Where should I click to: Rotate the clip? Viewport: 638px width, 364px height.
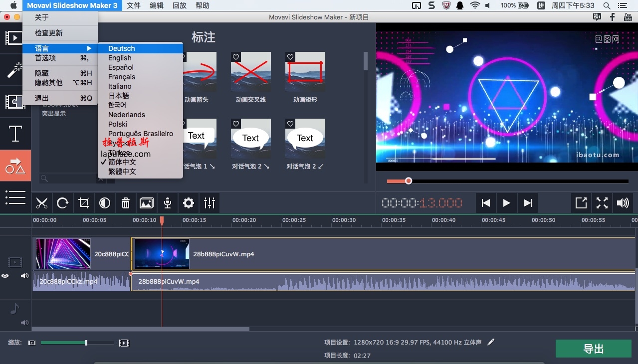[63, 203]
